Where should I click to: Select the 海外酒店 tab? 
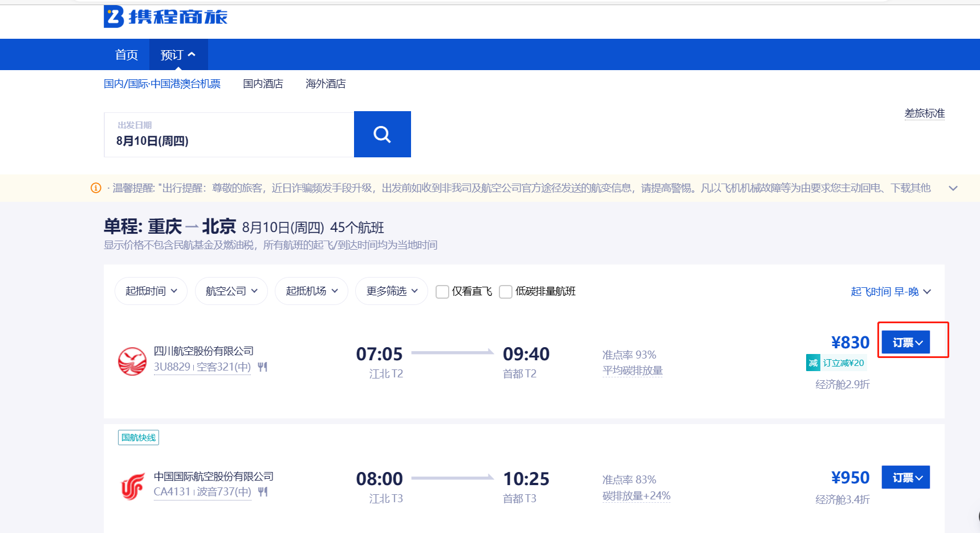[326, 84]
